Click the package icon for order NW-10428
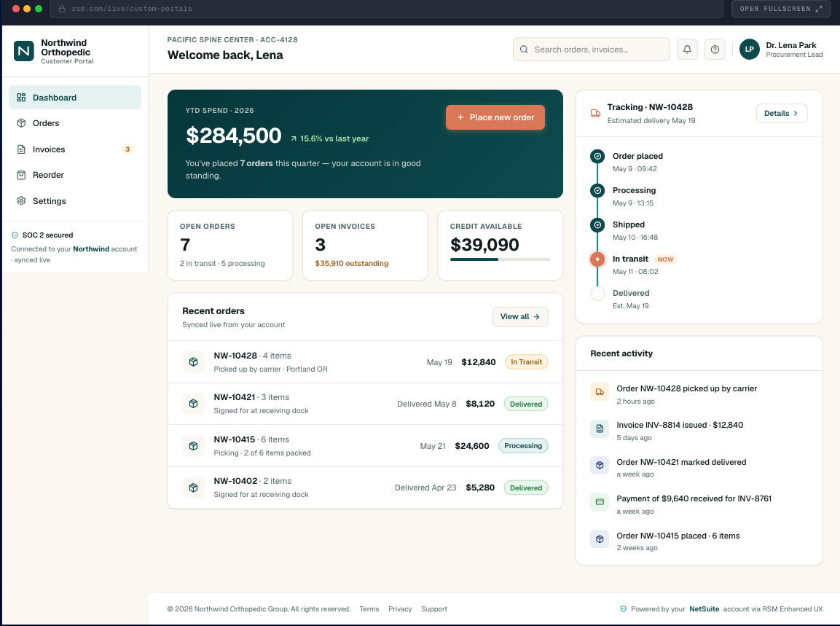Viewport: 840px width, 626px height. 193,362
